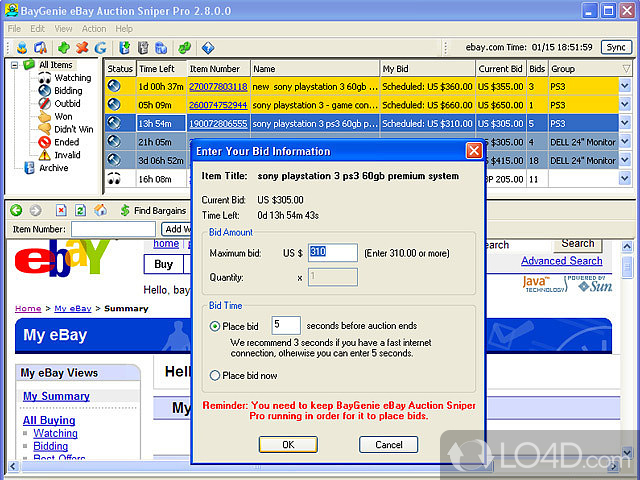Image resolution: width=640 pixels, height=480 pixels.
Task: Click the seconds before auction ends field
Action: (x=286, y=325)
